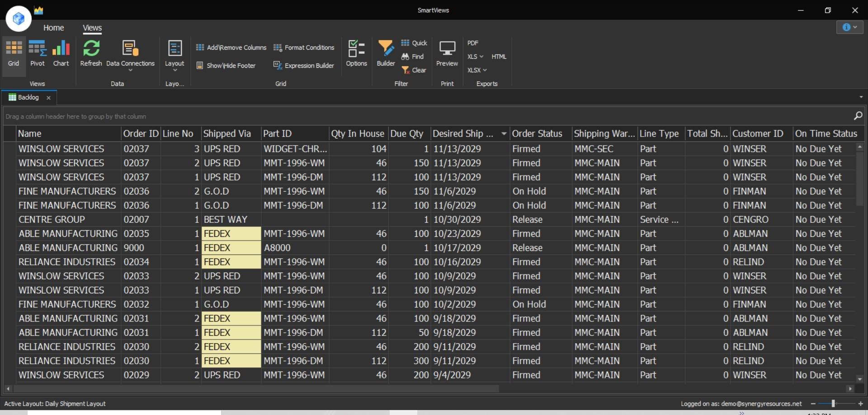The image size is (868, 415).
Task: Select the MMC-SEC warehouse cell
Action: (x=604, y=149)
